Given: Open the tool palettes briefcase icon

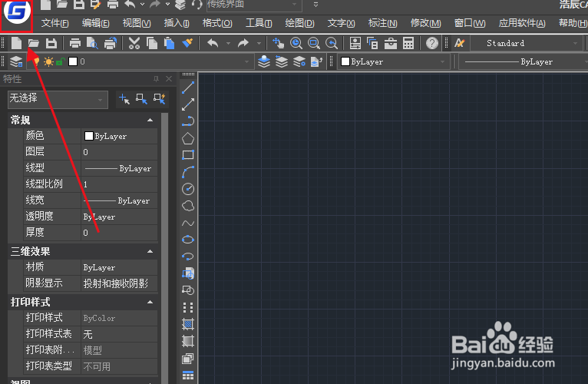Looking at the screenshot, I should [391, 43].
